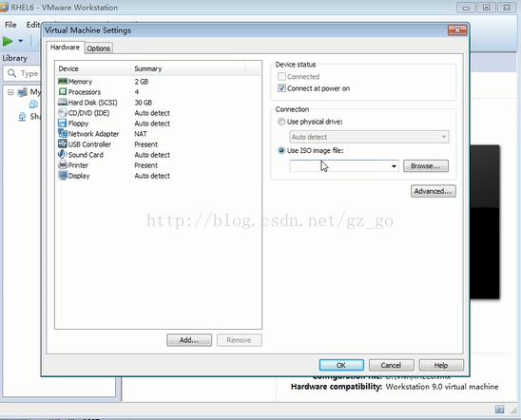Choose Use ISO image file option
Screen dimensions: 521x420
coord(281,151)
